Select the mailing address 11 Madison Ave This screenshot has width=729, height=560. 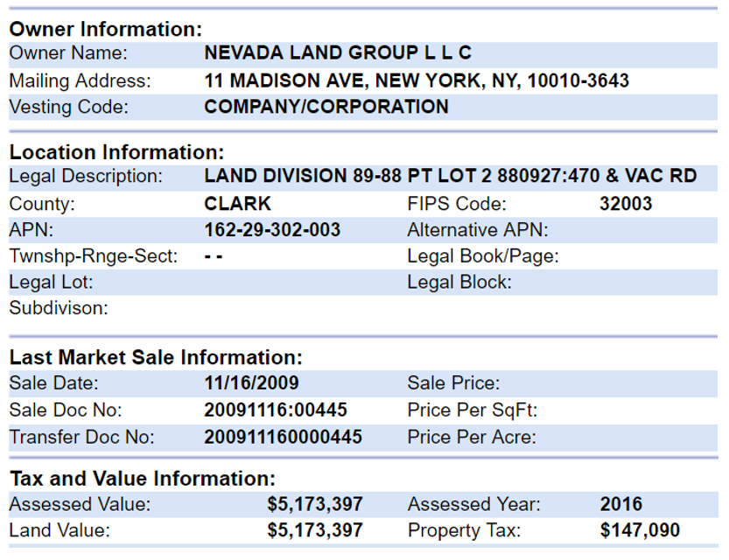417,80
